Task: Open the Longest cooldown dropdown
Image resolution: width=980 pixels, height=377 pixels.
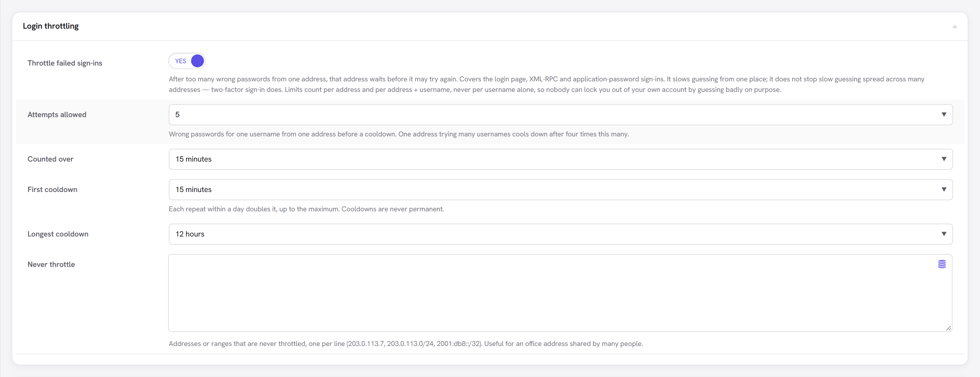Action: (x=560, y=234)
